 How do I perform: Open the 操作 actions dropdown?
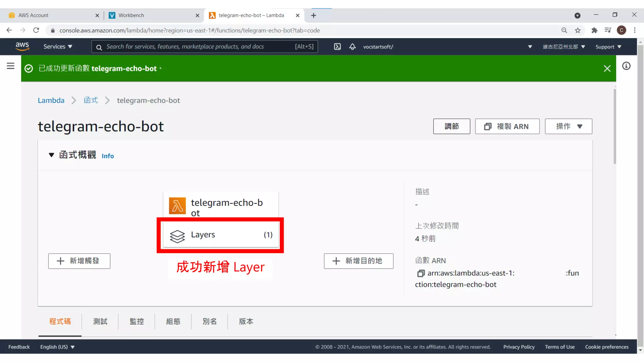(x=569, y=126)
